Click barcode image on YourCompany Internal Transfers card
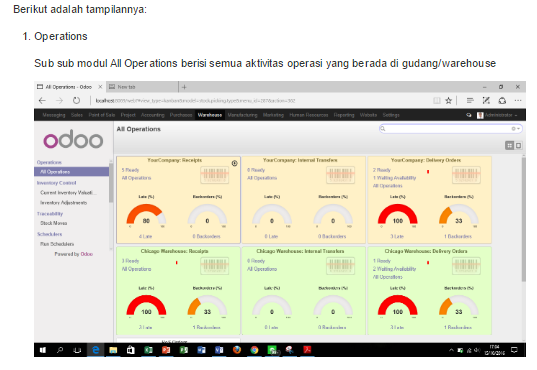This screenshot has height=370, width=537. (x=340, y=175)
